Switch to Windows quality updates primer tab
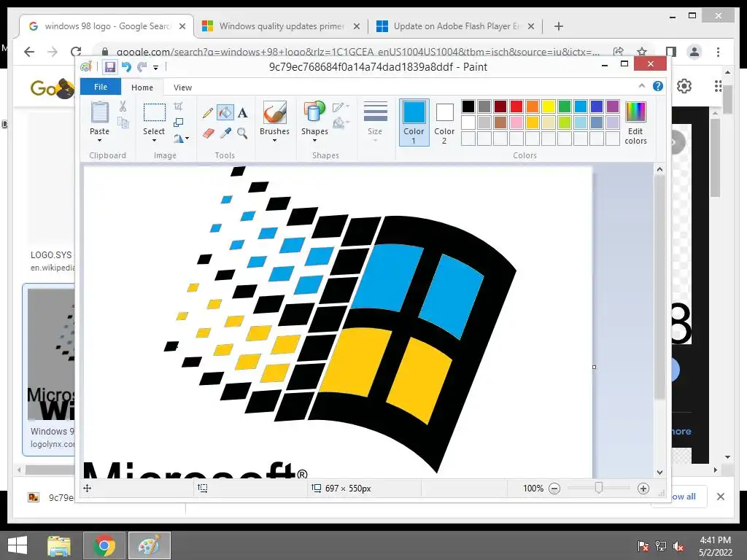 (282, 26)
